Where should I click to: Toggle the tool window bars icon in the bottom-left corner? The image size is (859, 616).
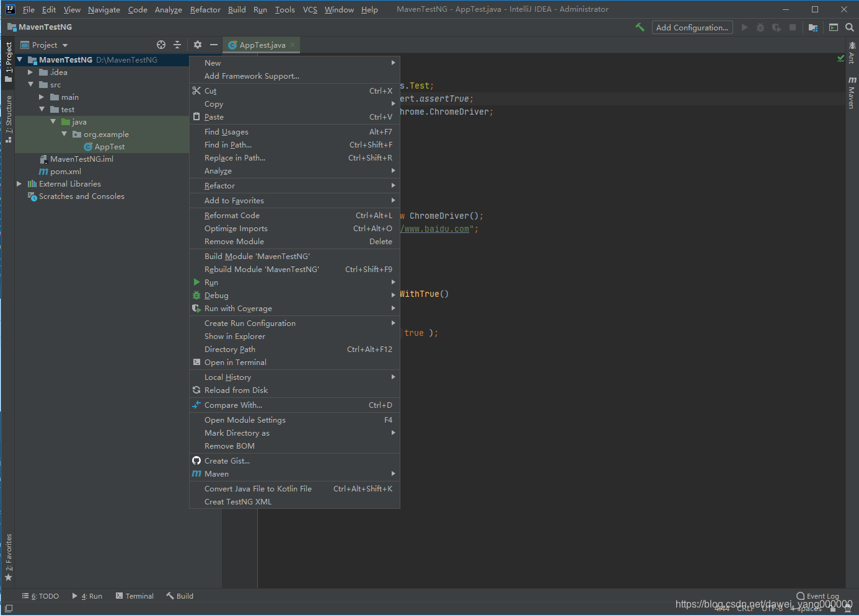click(9, 609)
